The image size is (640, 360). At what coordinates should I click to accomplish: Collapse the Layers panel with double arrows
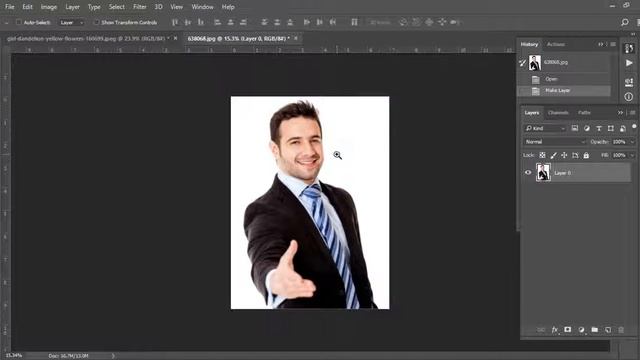[620, 113]
